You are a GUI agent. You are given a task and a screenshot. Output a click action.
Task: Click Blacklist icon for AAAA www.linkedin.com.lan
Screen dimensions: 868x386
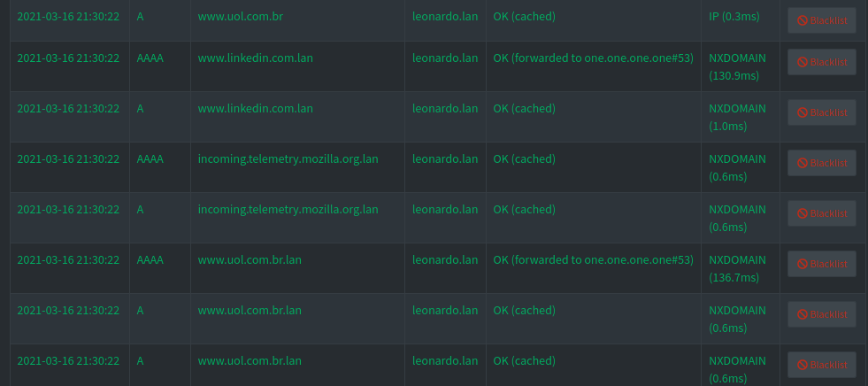coord(821,62)
